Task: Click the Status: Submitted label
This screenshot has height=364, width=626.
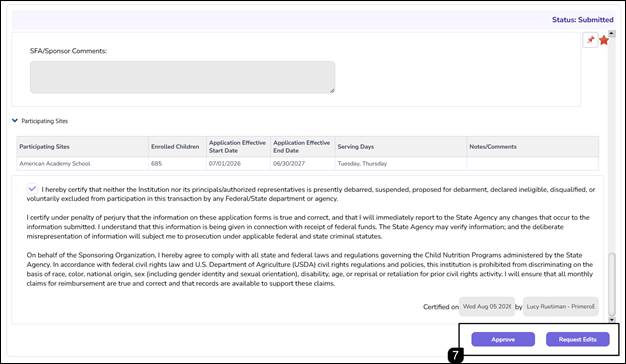Action: (582, 20)
